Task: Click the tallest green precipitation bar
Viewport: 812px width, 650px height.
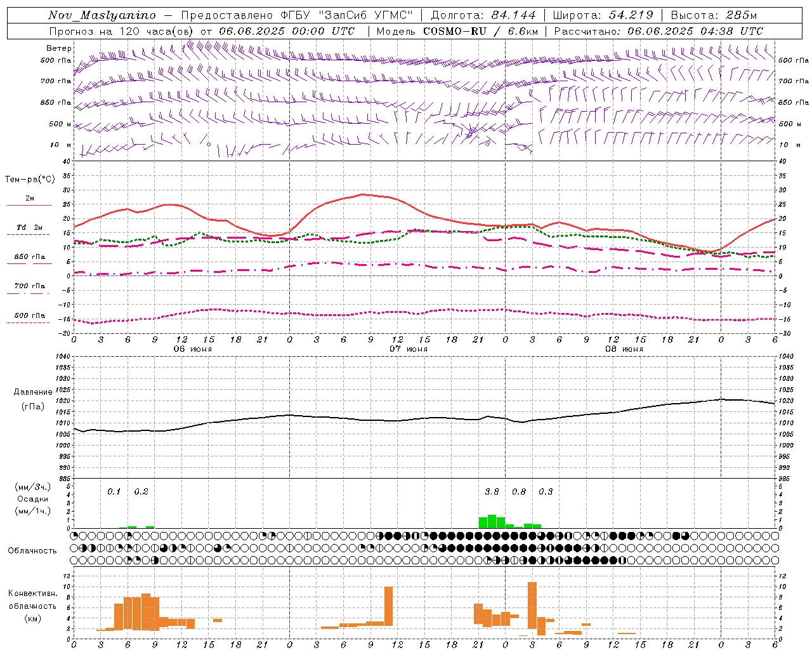Action: [492, 522]
